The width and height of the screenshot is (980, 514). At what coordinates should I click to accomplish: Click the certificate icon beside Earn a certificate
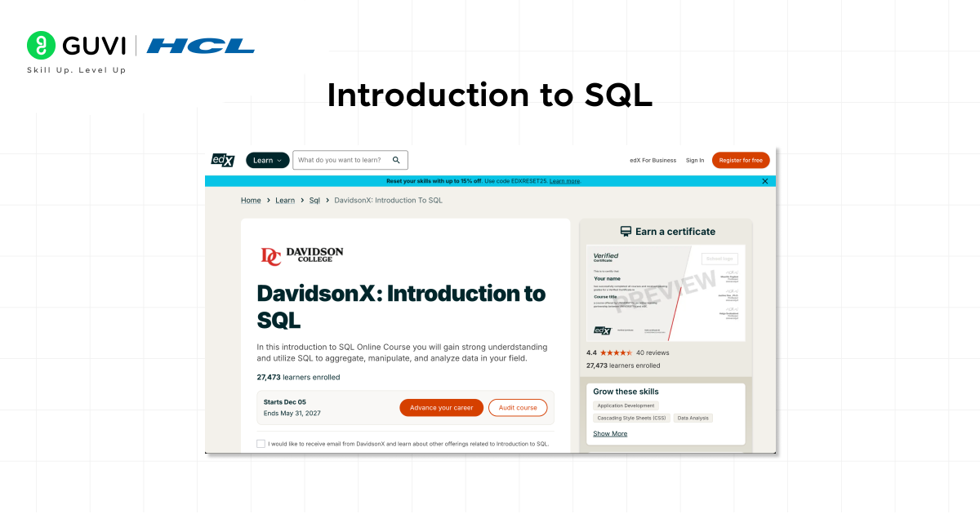(626, 232)
